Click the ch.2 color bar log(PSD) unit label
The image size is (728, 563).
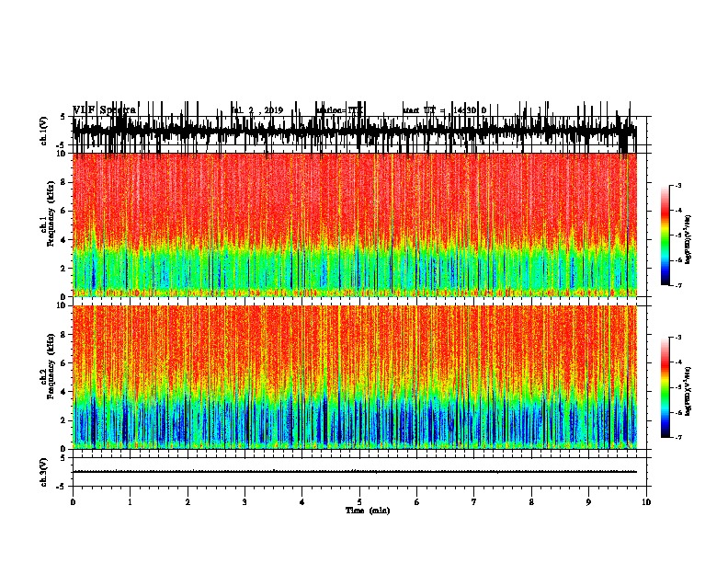pos(688,391)
